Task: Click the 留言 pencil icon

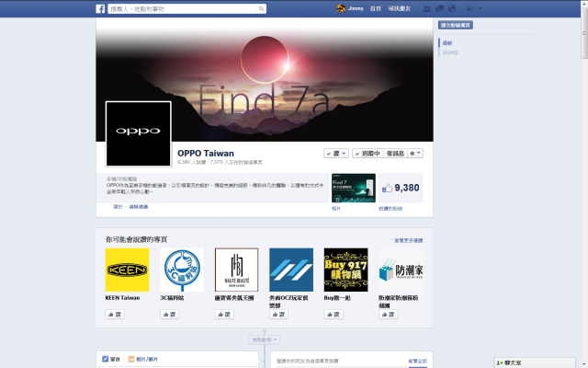Action: 106,359
